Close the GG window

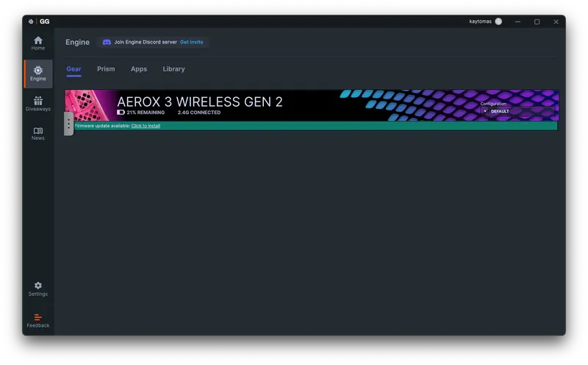pyautogui.click(x=556, y=22)
